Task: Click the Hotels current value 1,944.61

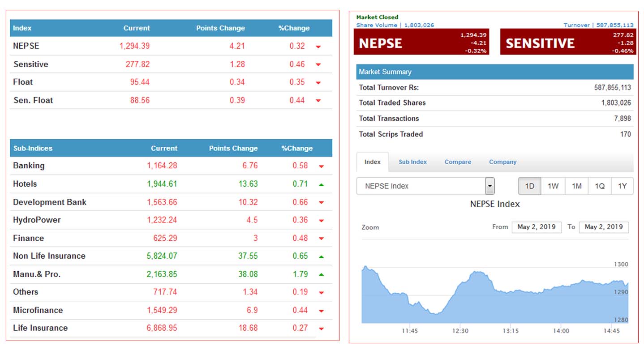Action: pyautogui.click(x=162, y=184)
